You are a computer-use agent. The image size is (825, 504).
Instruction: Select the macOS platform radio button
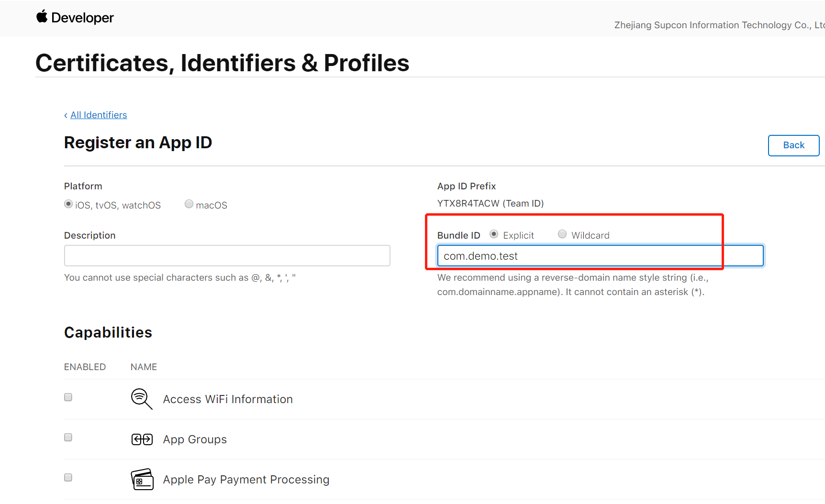[x=189, y=204]
